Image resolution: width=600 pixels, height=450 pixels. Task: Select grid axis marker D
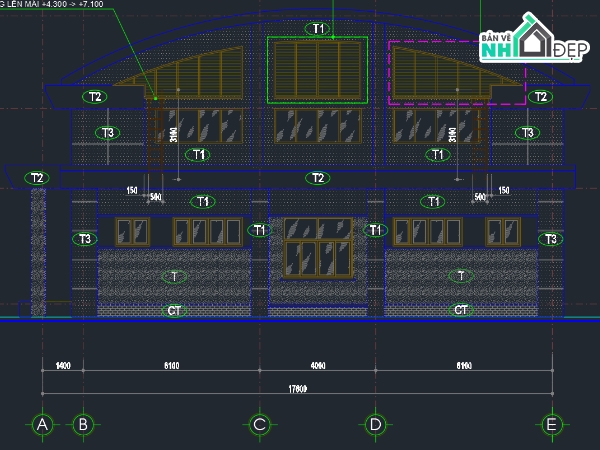375,425
